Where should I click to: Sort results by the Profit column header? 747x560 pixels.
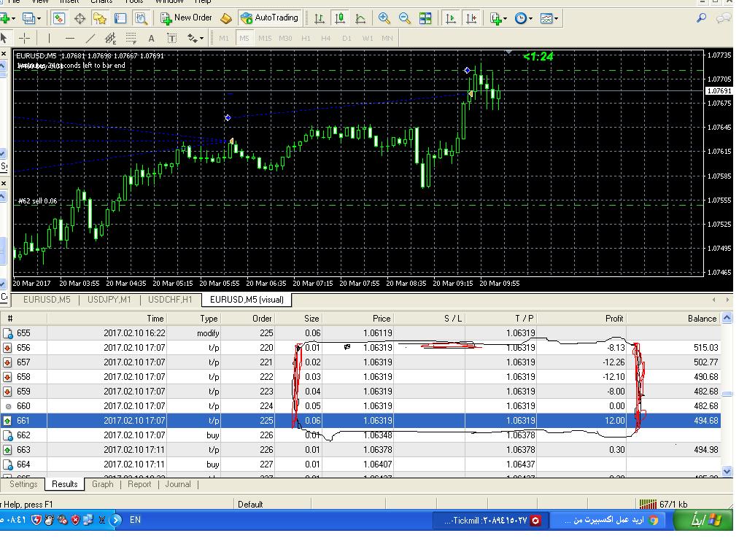click(581, 319)
